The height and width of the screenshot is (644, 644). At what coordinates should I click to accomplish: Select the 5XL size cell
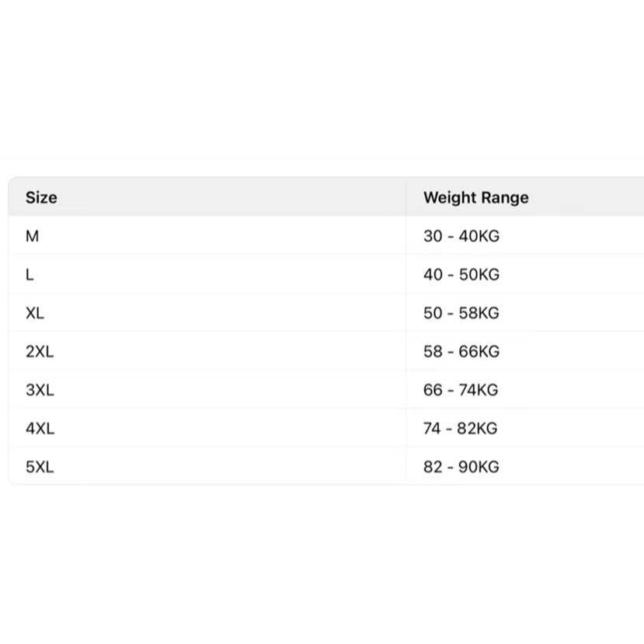40,467
